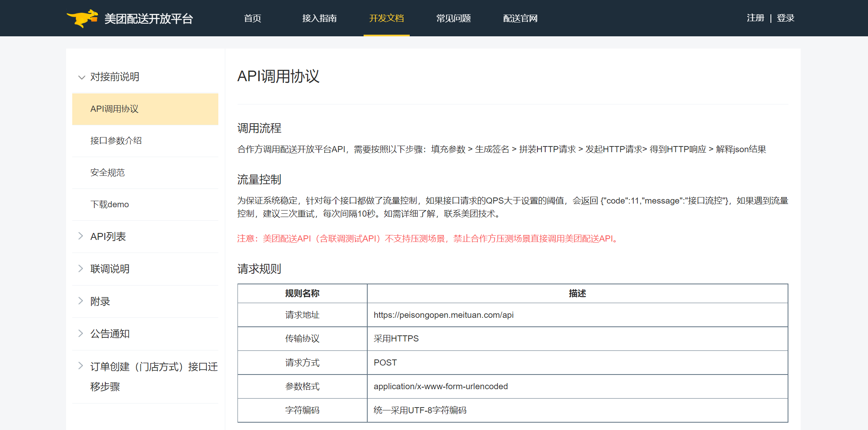Select API调用协议 in the sidebar
The width and height of the screenshot is (868, 430).
click(x=114, y=109)
